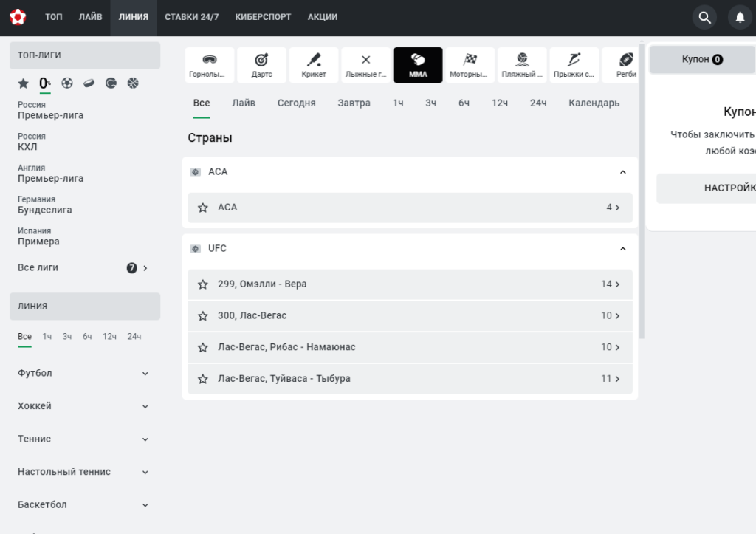Choose the Motorsport tile with checkered flag

[470, 65]
